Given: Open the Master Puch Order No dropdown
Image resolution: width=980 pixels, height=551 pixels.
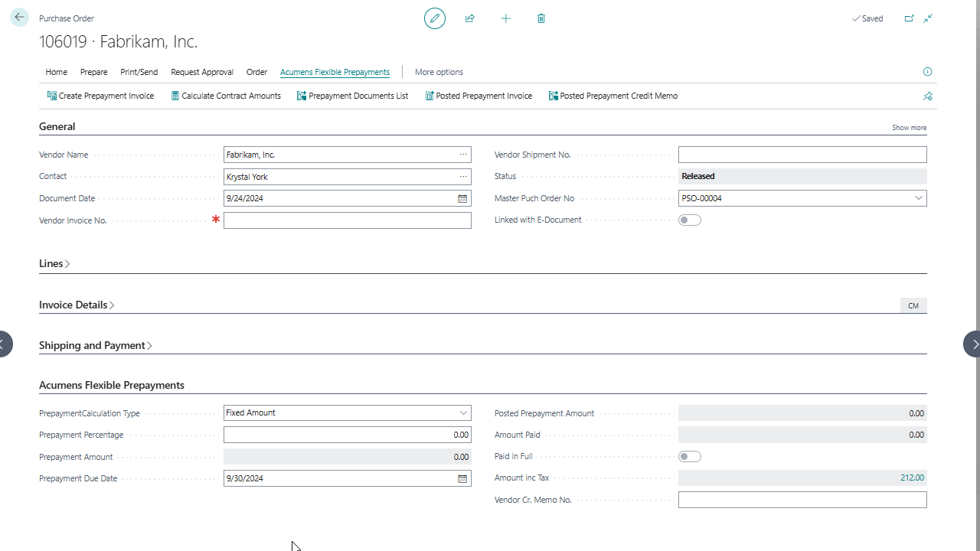Looking at the screenshot, I should tap(918, 198).
